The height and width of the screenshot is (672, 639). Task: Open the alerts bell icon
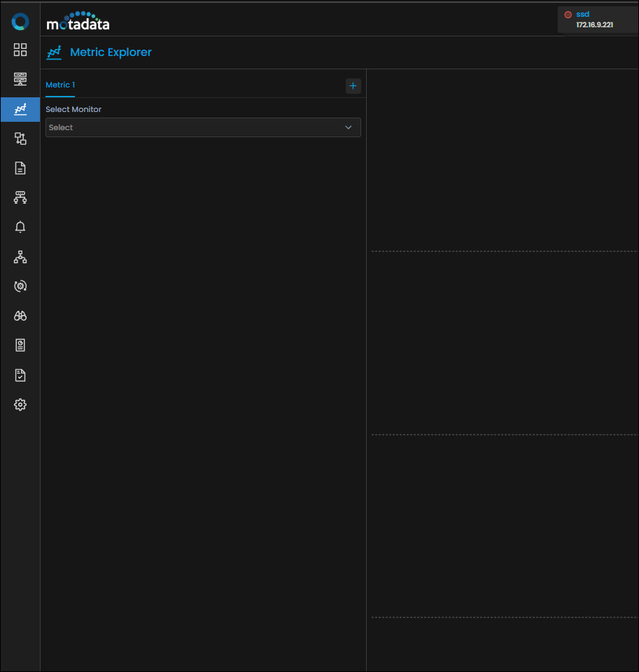point(20,227)
